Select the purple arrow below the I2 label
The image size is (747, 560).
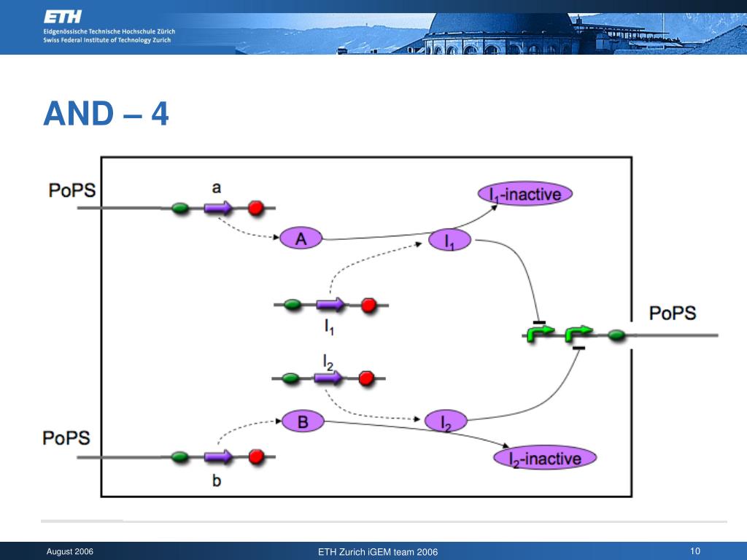click(x=328, y=378)
